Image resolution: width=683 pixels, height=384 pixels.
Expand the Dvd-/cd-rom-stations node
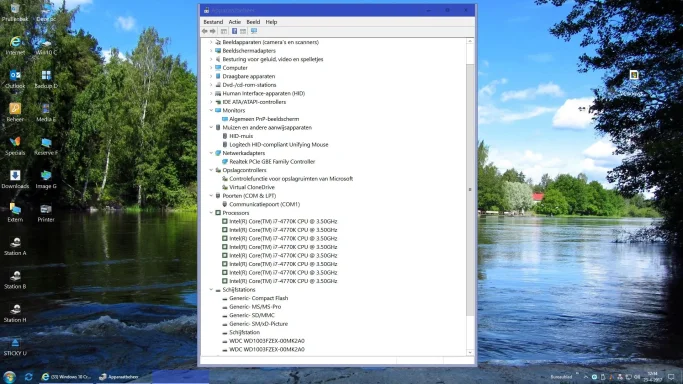point(211,85)
